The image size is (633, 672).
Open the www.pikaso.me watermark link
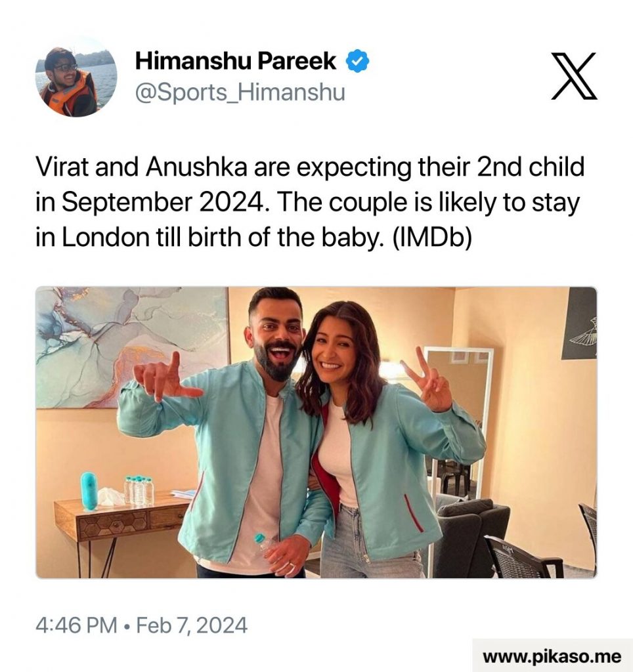click(552, 656)
